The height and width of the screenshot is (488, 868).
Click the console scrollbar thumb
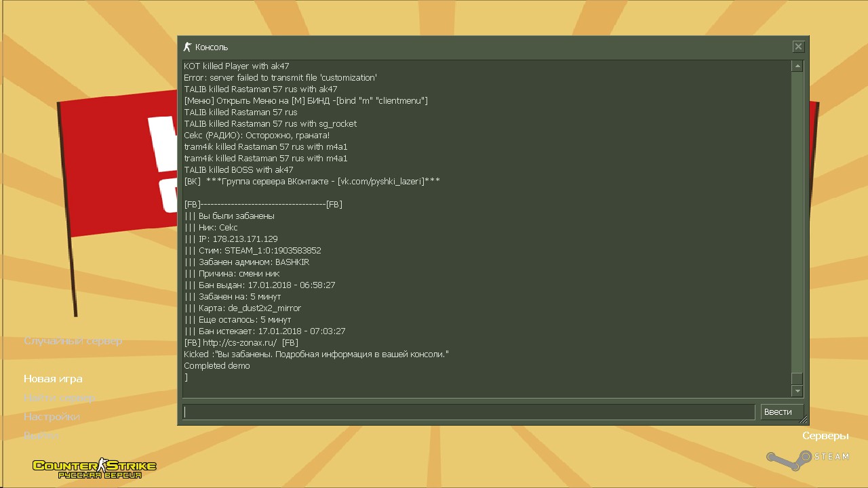[797, 379]
